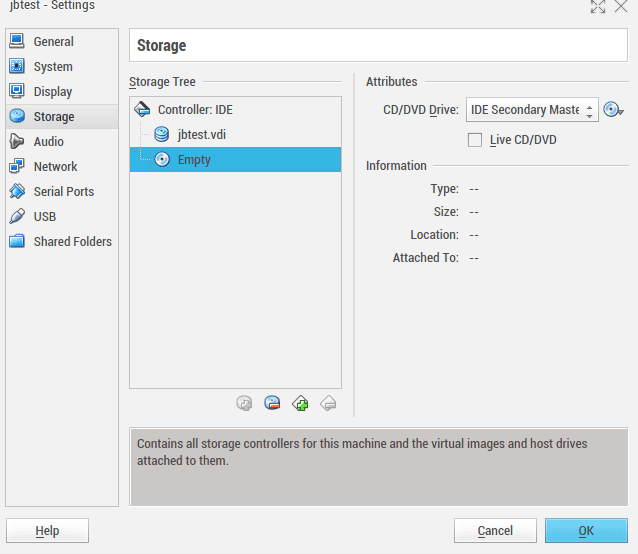638x554 pixels.
Task: Click the Add Controller icon
Action: [300, 404]
